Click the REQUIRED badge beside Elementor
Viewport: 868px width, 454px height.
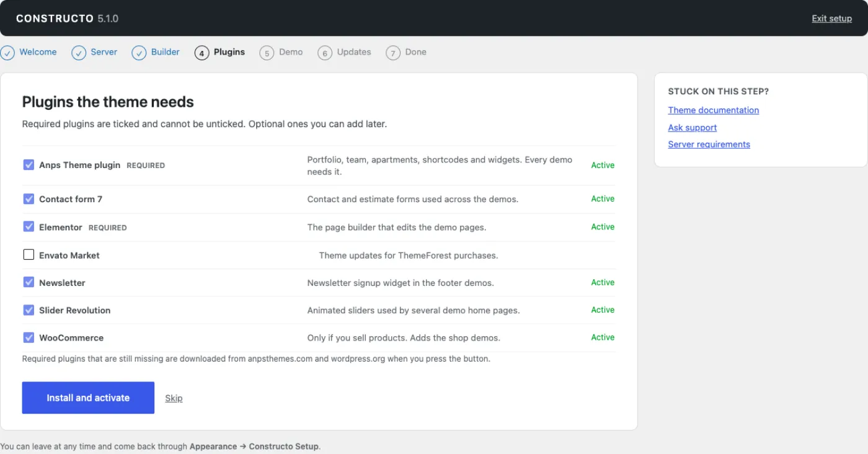[x=108, y=228]
